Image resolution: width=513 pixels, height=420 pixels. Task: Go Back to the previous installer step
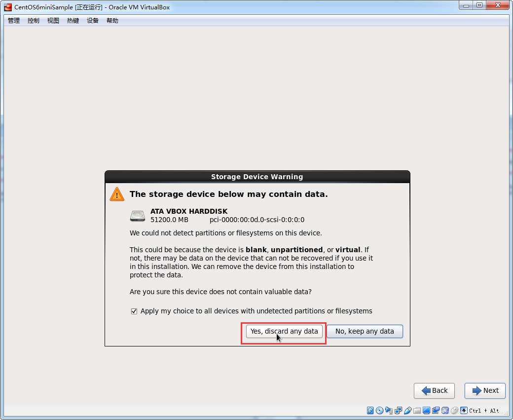434,390
